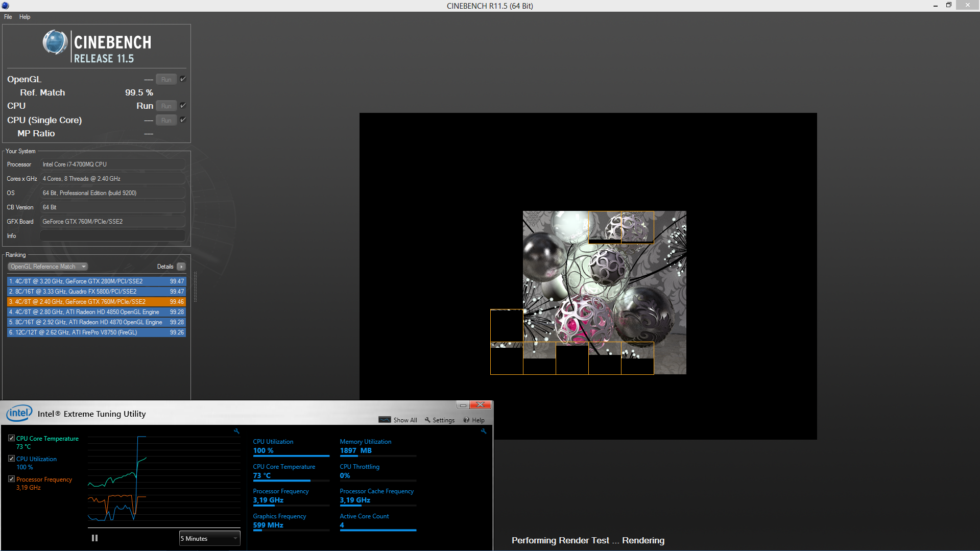Click the Processor field Intel Core i7-4700MQ
Image resolution: width=980 pixels, height=551 pixels.
113,164
